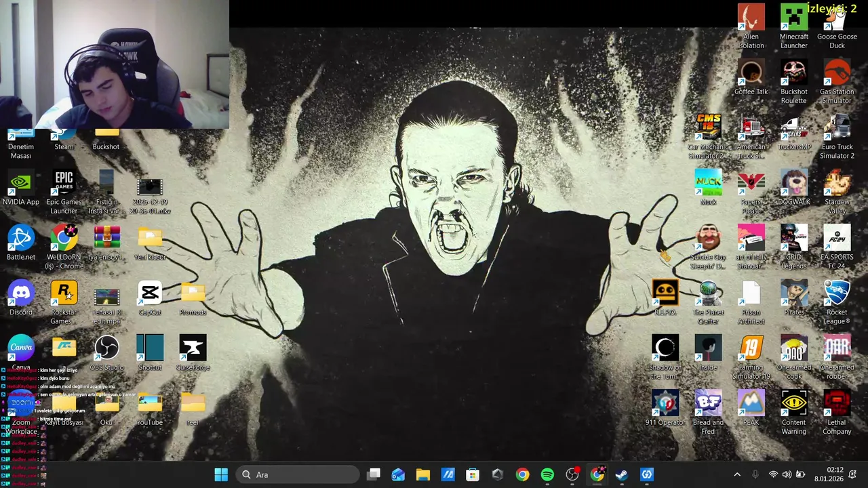Select the Inside game shortcut

point(708,353)
